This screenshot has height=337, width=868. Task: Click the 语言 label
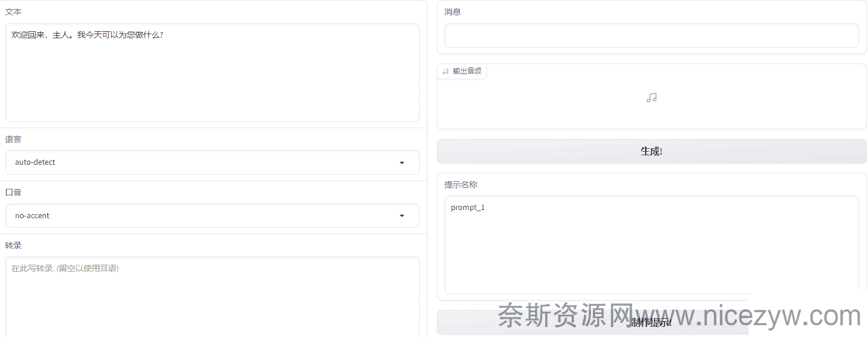pyautogui.click(x=14, y=139)
